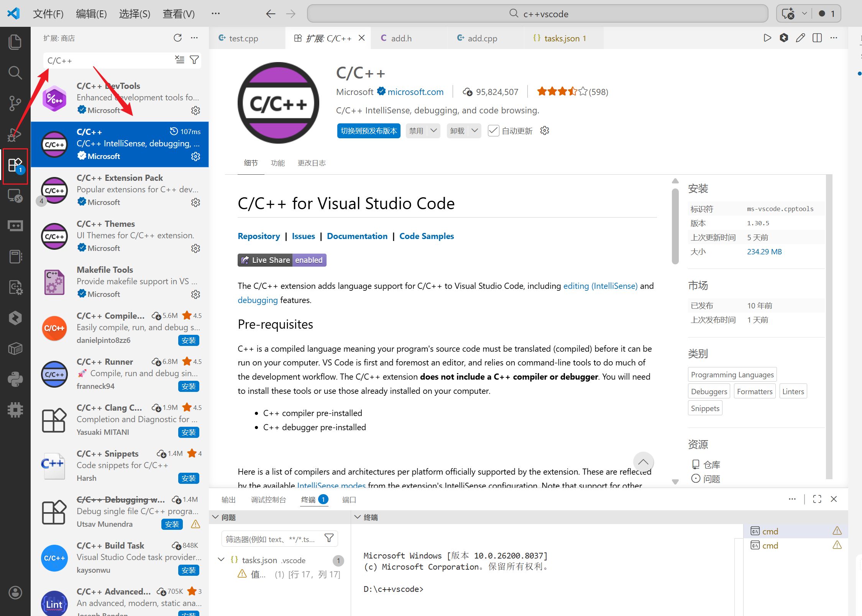The height and width of the screenshot is (616, 862).
Task: Open the Explorer view in activity bar
Action: click(x=15, y=42)
